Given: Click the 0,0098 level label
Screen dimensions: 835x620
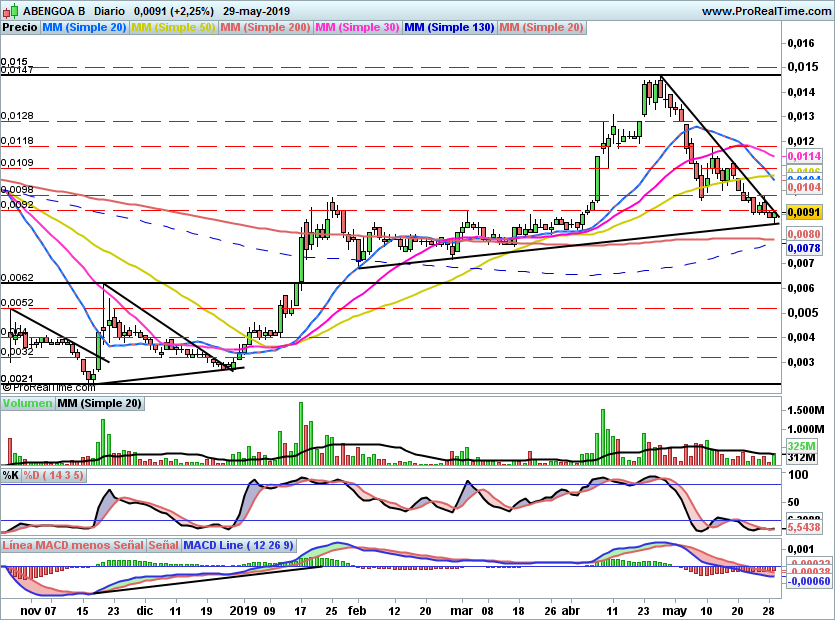Looking at the screenshot, I should [17, 190].
